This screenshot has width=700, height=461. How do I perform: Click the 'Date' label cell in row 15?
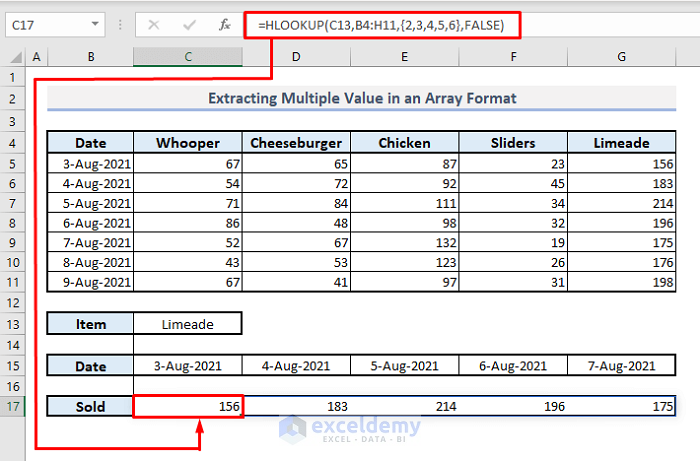click(91, 366)
